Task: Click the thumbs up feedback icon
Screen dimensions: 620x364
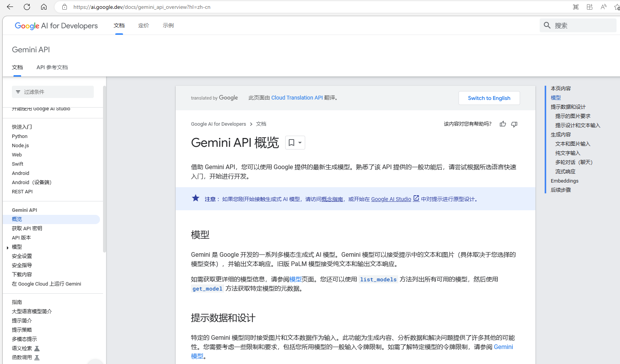Action: 503,124
